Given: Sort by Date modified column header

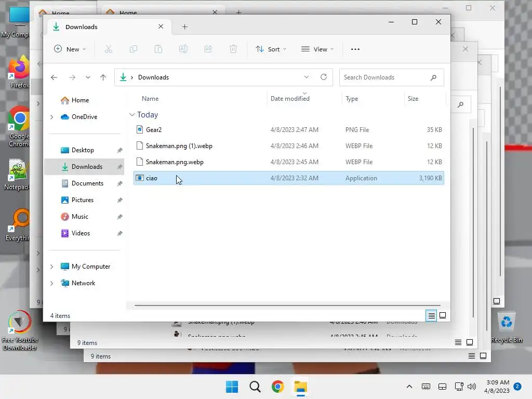Looking at the screenshot, I should (290, 99).
